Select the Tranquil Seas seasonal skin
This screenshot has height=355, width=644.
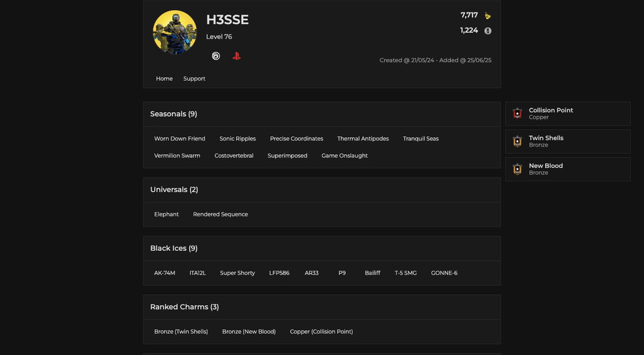click(420, 139)
